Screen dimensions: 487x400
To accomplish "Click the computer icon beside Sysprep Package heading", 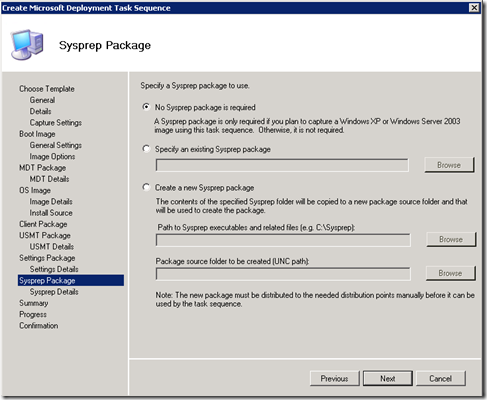I will 27,44.
